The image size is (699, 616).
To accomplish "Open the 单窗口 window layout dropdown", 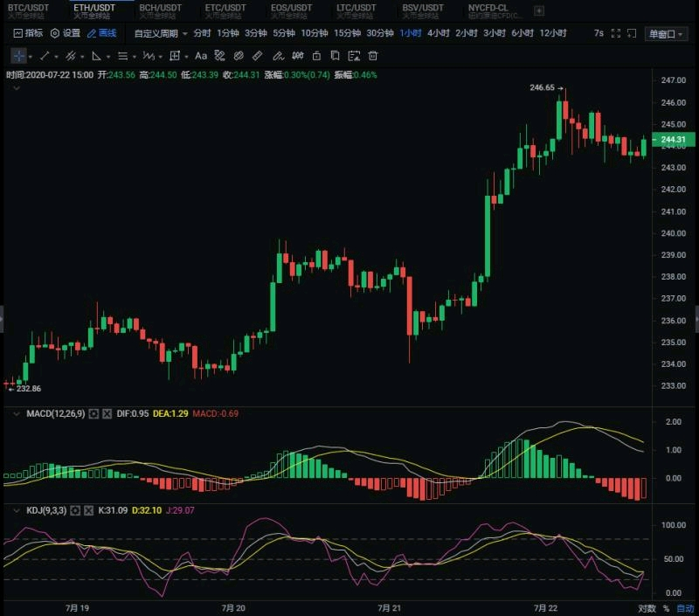I will (668, 33).
